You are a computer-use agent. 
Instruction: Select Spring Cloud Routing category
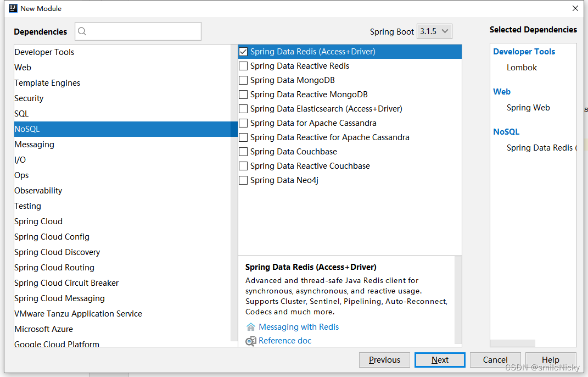click(x=122, y=268)
